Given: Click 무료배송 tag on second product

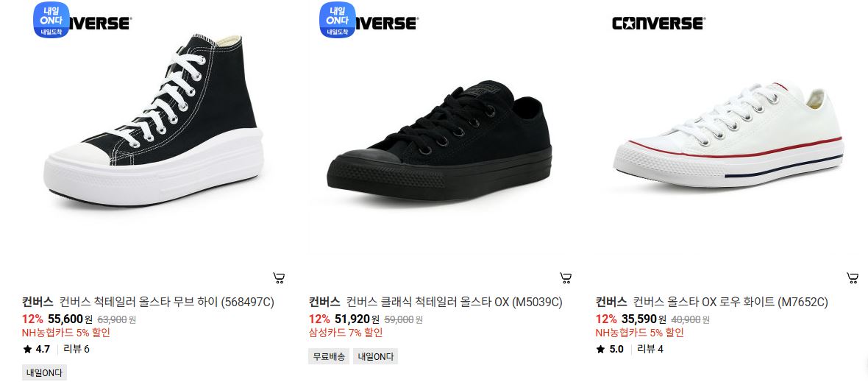Looking at the screenshot, I should click(329, 356).
